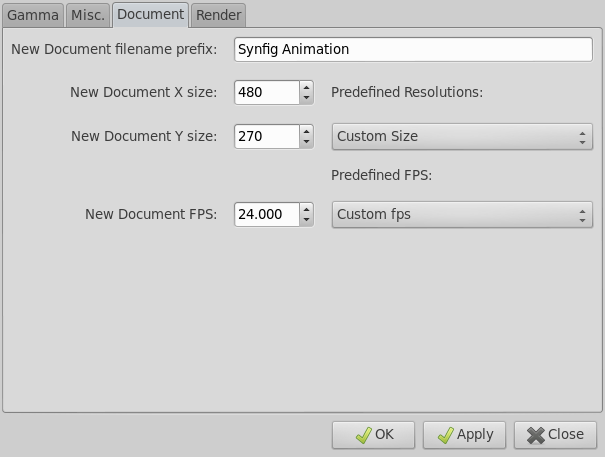Viewport: 605px width, 457px height.
Task: Click the Close button with X icon
Action: 555,435
